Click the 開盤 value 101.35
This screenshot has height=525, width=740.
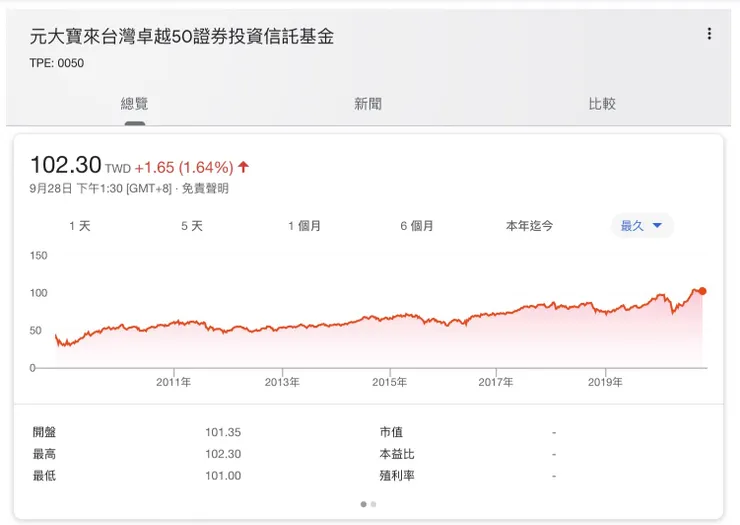[x=223, y=432]
